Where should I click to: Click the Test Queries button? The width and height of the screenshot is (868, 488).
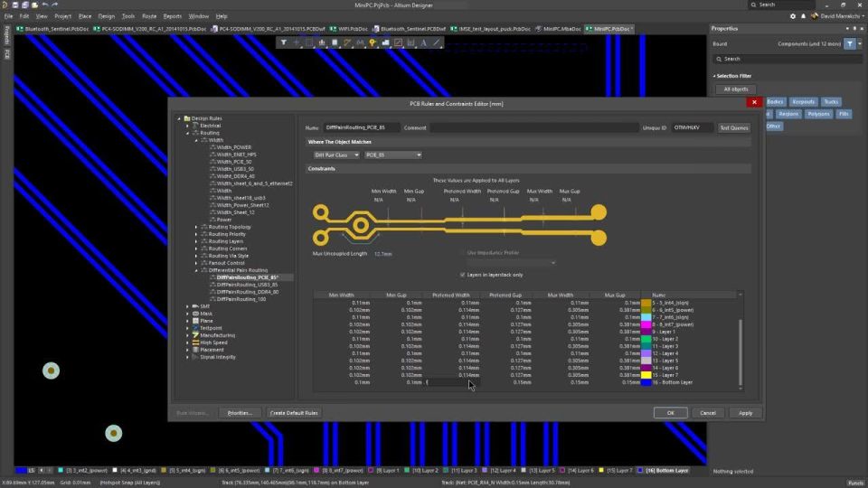[734, 127]
